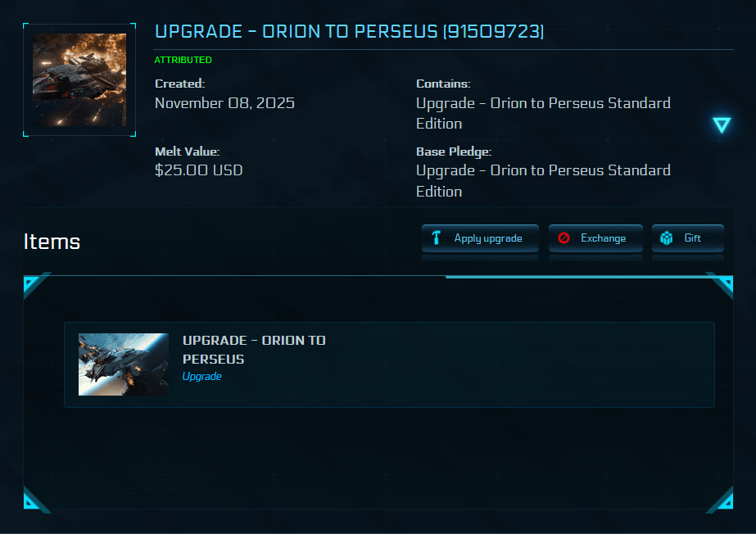Click the green ATTRIBUTED status label
This screenshot has width=756, height=534.
click(183, 60)
